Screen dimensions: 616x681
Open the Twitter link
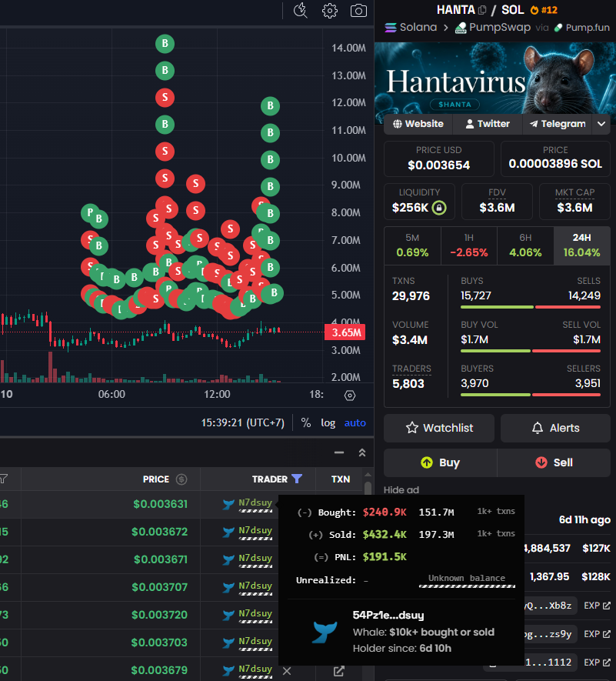tap(488, 124)
